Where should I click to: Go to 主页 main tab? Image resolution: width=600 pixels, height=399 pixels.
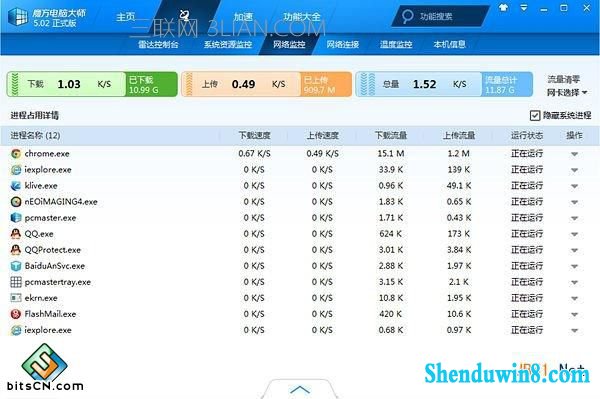click(x=126, y=17)
